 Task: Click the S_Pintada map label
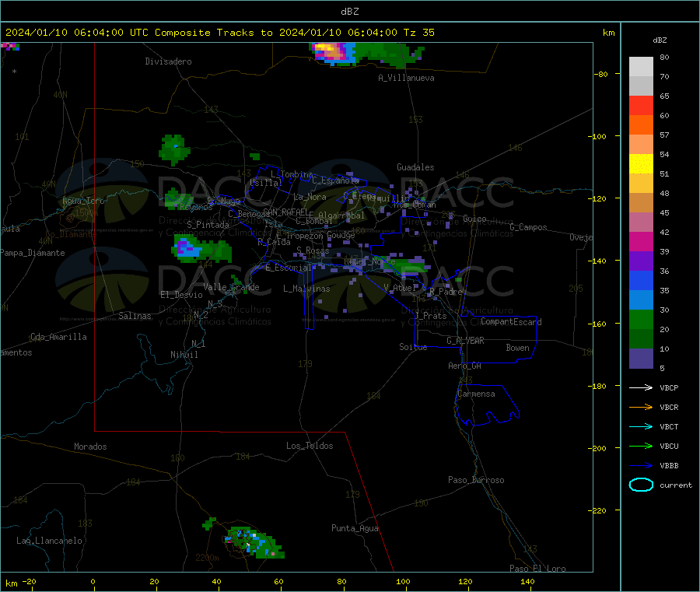(208, 225)
